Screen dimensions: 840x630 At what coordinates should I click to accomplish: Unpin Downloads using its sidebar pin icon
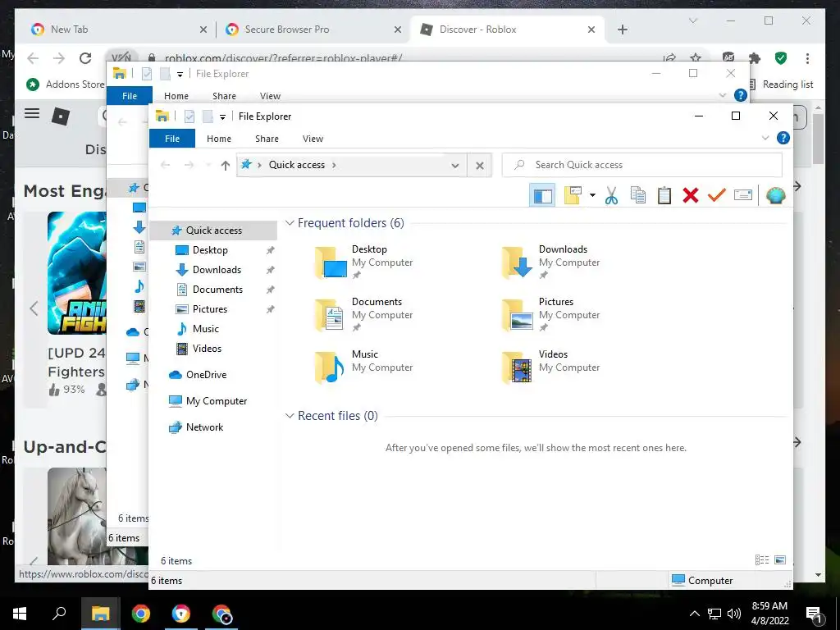coord(271,270)
